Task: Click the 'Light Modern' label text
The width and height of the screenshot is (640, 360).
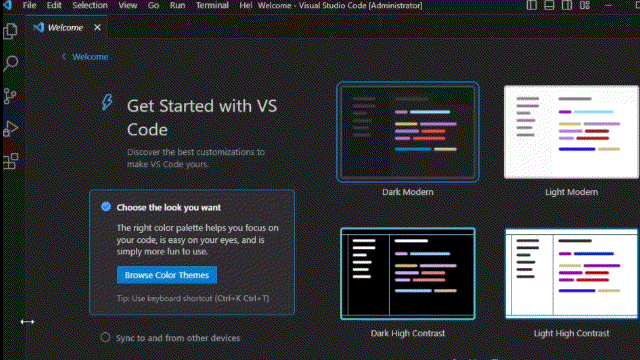Action: pyautogui.click(x=571, y=192)
